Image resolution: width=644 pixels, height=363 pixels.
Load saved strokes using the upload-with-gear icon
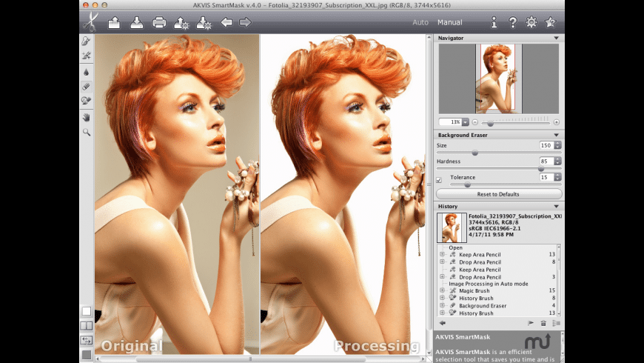coord(181,23)
